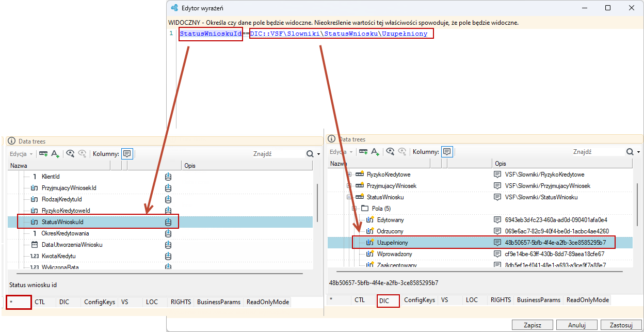Click the Zastosuj button
Image resolution: width=644 pixels, height=332 pixels.
[x=621, y=325]
